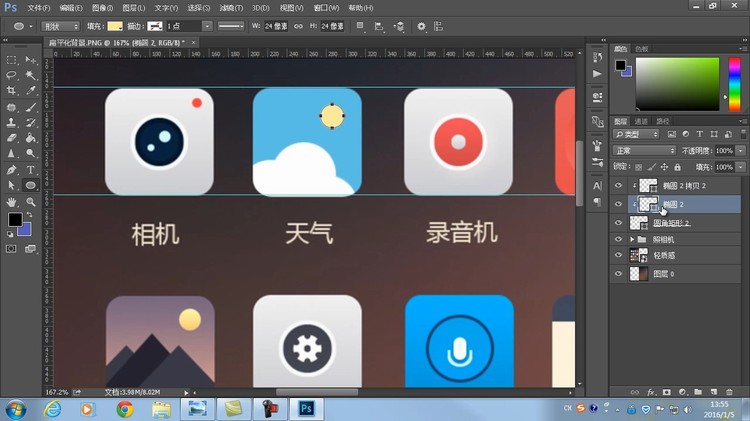Select the Pen tool
The width and height of the screenshot is (750, 421).
tap(11, 170)
